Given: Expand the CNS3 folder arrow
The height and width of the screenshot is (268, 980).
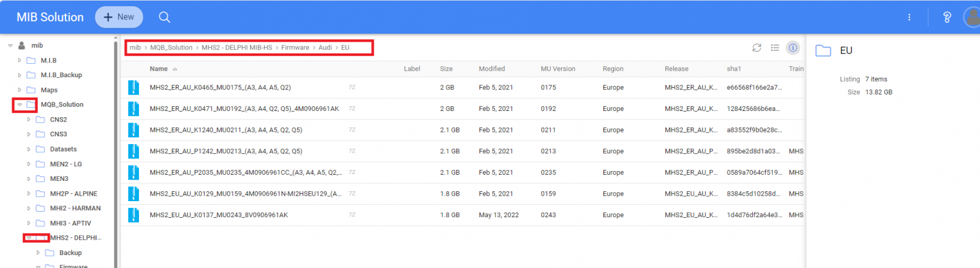Looking at the screenshot, I should [x=29, y=134].
